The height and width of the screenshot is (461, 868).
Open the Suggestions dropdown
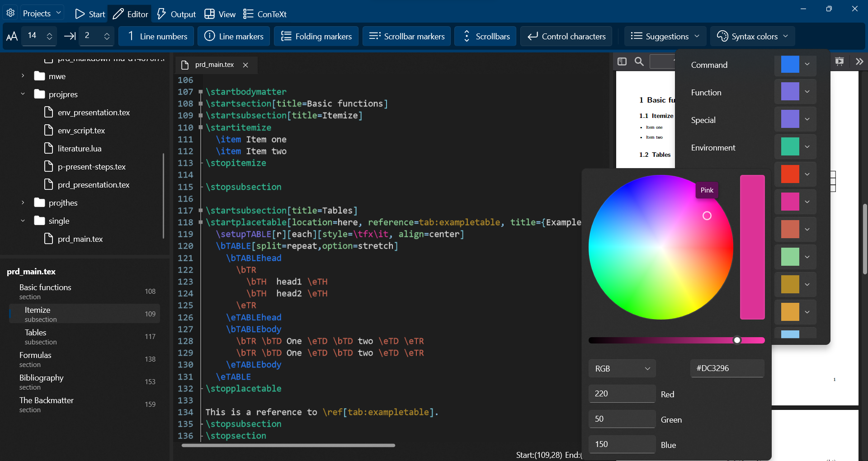(665, 36)
